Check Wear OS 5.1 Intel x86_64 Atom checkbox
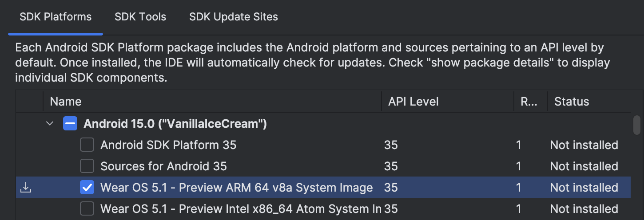This screenshot has width=644, height=220. [x=87, y=209]
